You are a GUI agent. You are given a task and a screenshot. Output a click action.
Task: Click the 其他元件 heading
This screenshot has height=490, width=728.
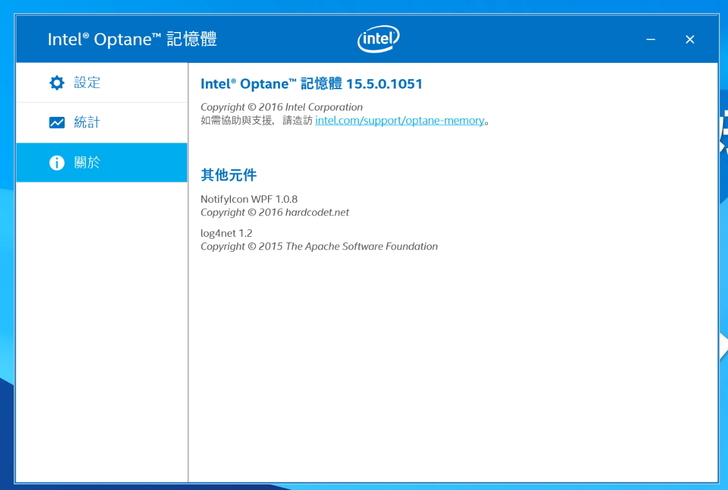(x=229, y=175)
